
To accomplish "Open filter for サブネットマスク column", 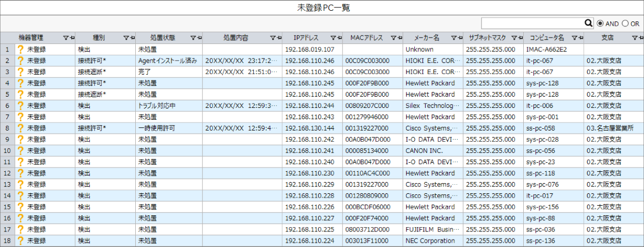I will pos(514,38).
